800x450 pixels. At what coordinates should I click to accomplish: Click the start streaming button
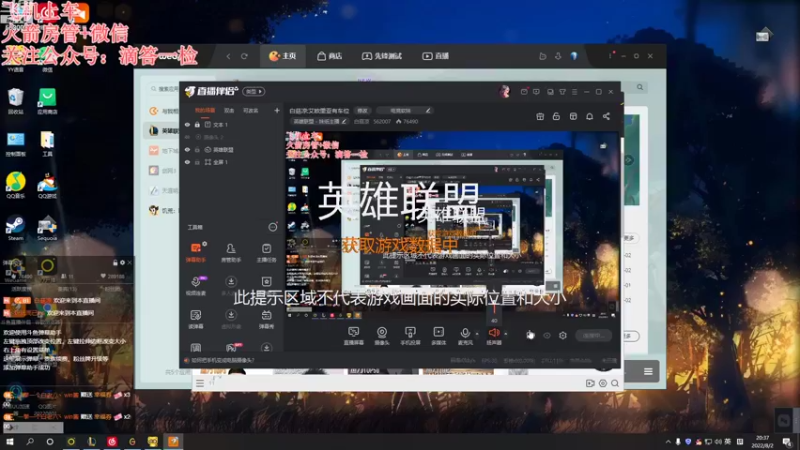pyautogui.click(x=593, y=335)
